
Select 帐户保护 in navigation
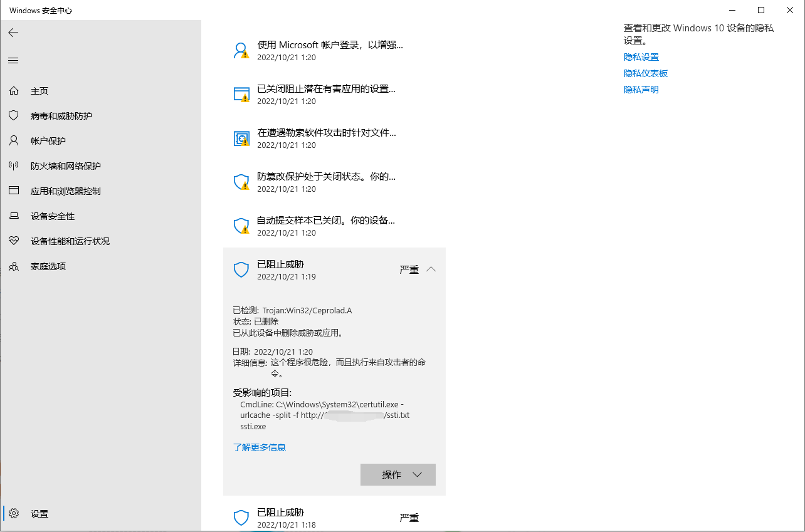pos(48,141)
